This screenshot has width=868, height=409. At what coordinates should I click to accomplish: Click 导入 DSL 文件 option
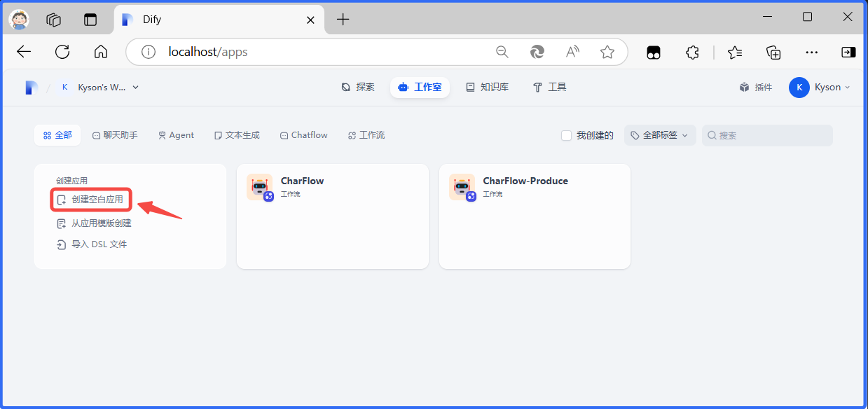(x=91, y=244)
